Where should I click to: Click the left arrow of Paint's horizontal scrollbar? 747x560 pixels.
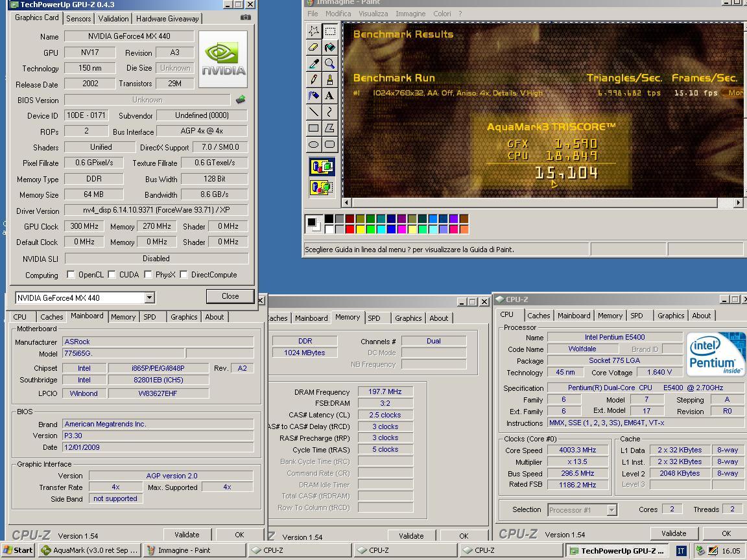point(347,202)
